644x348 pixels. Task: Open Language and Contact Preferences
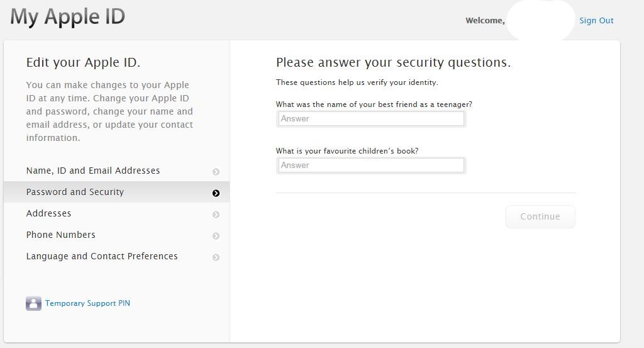point(116,256)
